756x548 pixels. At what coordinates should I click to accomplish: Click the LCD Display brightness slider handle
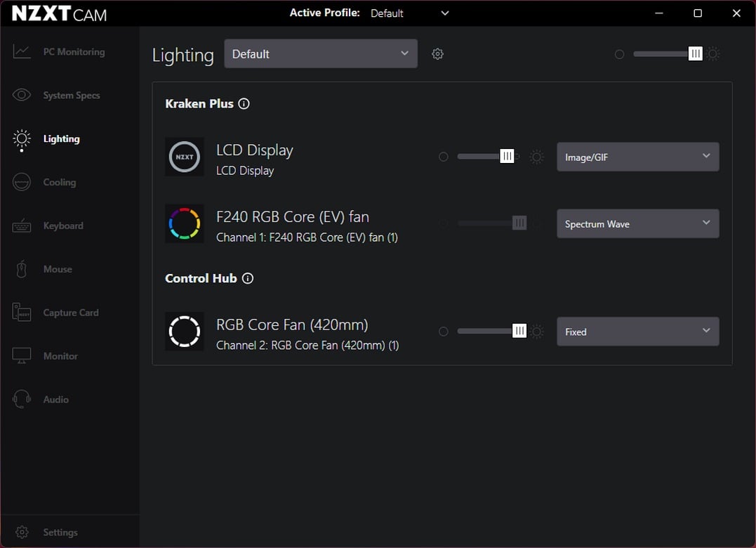point(507,156)
